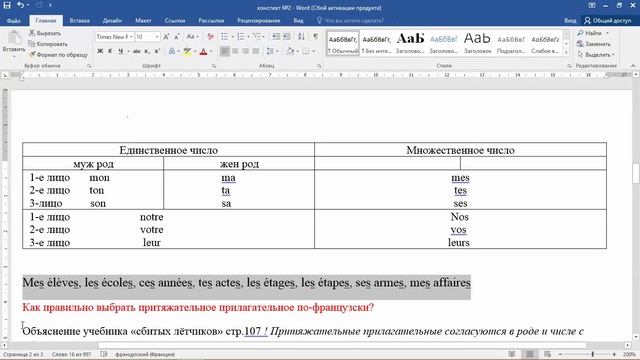This screenshot has height=360, width=640.
Task: Toggle subscript formatting
Action: pyautogui.click(x=147, y=51)
